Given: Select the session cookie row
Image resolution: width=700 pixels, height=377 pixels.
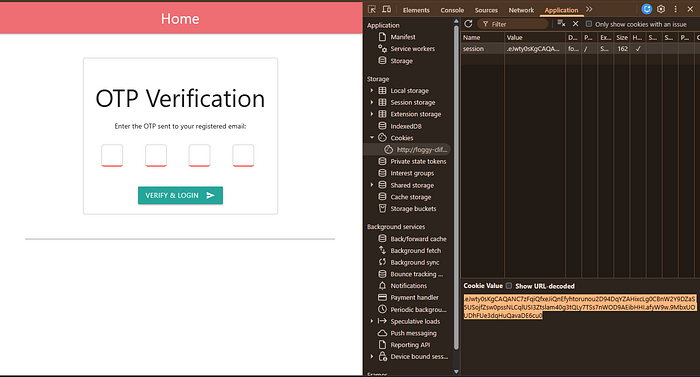Looking at the screenshot, I should point(580,49).
